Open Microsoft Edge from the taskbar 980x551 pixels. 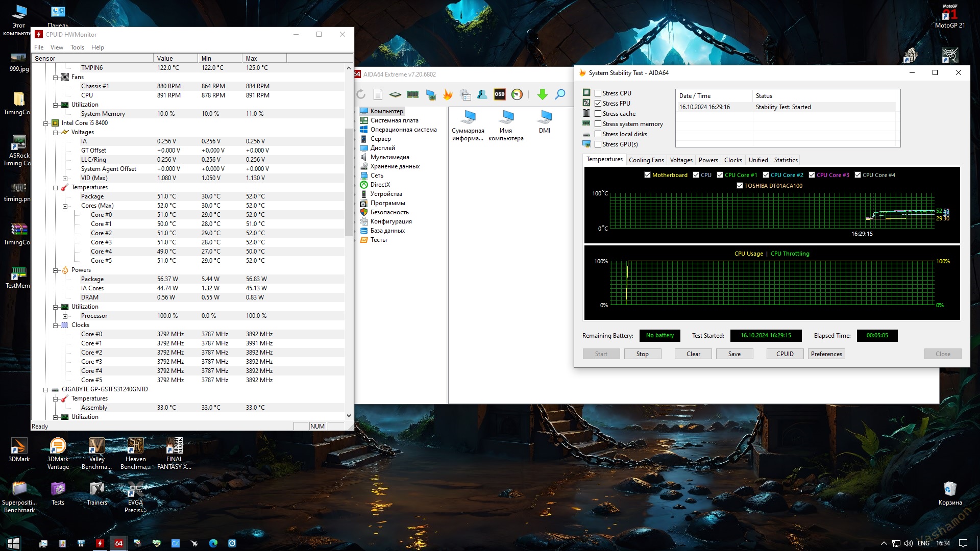(x=213, y=543)
